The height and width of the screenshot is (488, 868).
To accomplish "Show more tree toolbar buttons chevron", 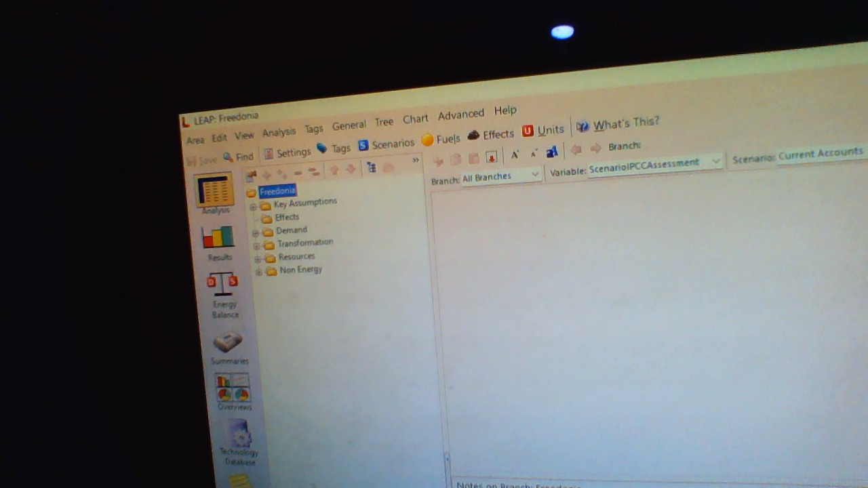I will (x=416, y=161).
